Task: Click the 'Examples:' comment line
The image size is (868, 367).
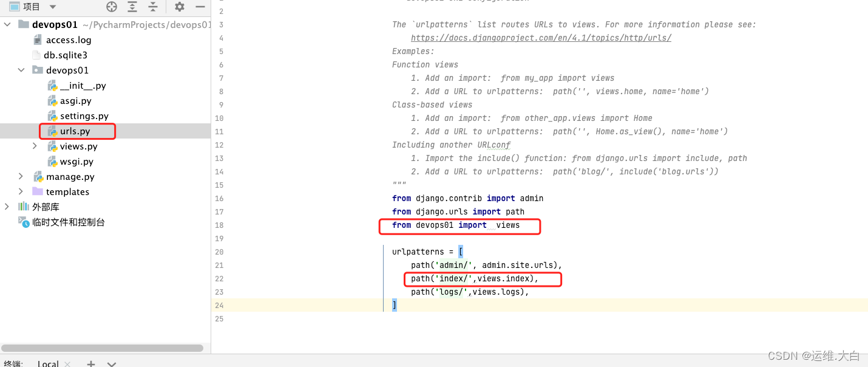Action: click(413, 51)
